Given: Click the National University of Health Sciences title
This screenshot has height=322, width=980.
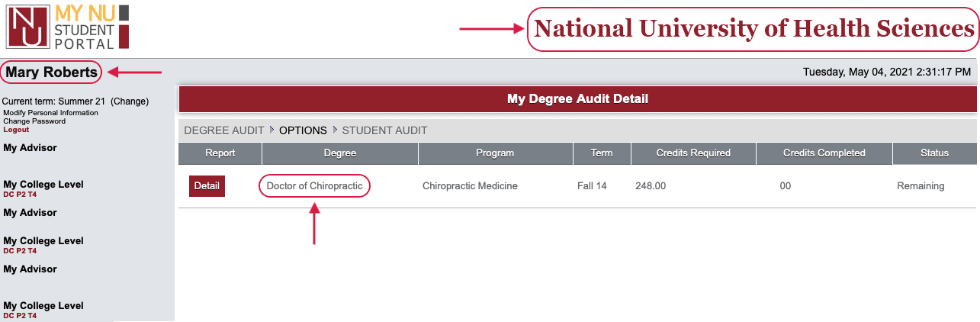Looking at the screenshot, I should click(x=753, y=29).
